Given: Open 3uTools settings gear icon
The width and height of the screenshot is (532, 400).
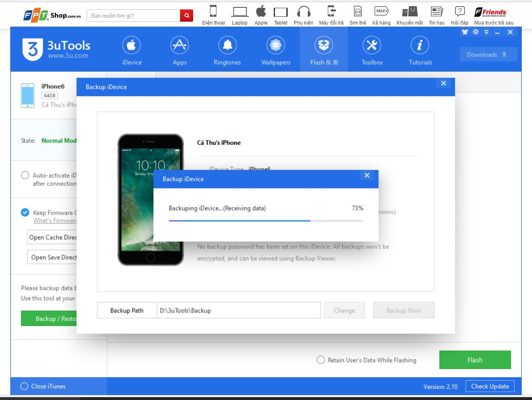Looking at the screenshot, I should point(475,32).
